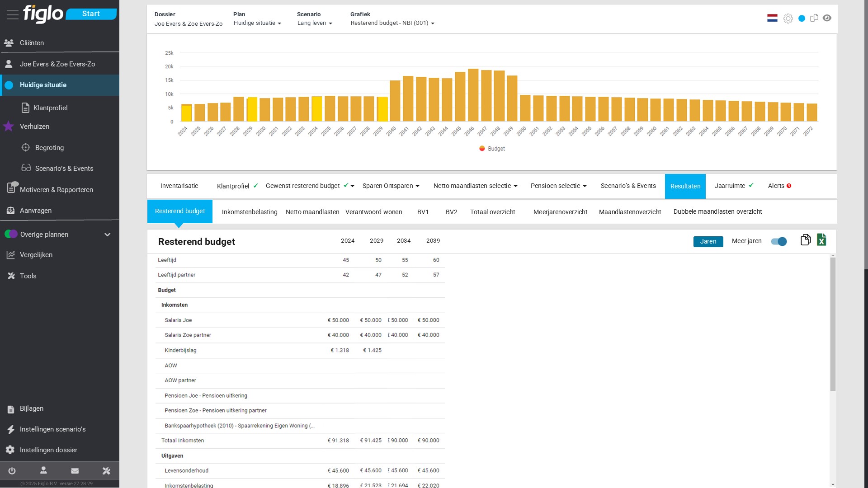
Task: Click the person icon beside Joe Evers
Action: [9, 64]
